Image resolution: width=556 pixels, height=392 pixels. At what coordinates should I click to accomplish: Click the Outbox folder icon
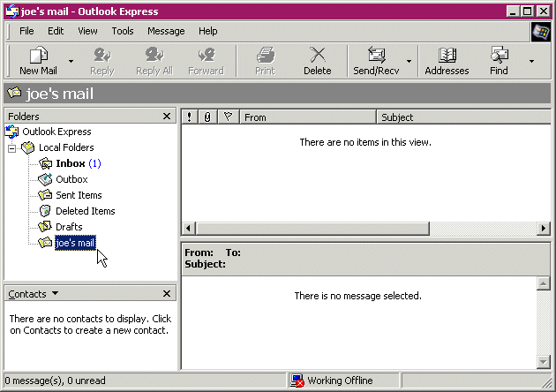45,179
